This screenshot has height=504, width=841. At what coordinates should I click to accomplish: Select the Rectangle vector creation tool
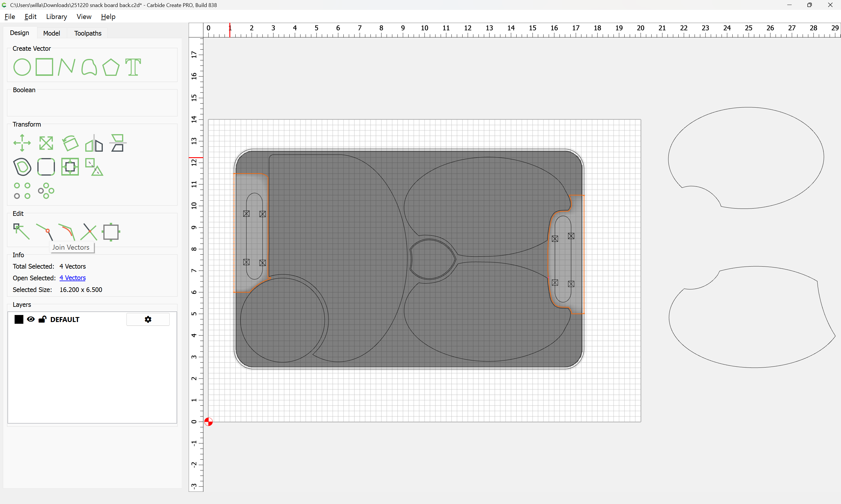coord(44,67)
